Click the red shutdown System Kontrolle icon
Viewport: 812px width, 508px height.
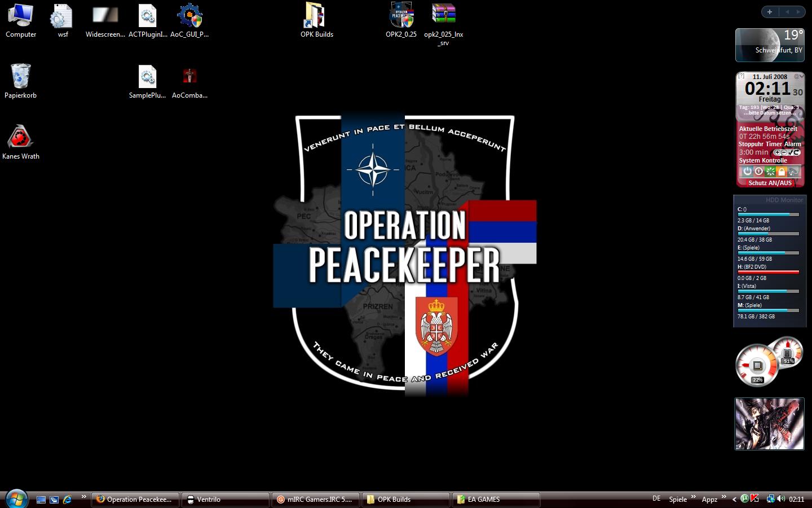pos(759,171)
